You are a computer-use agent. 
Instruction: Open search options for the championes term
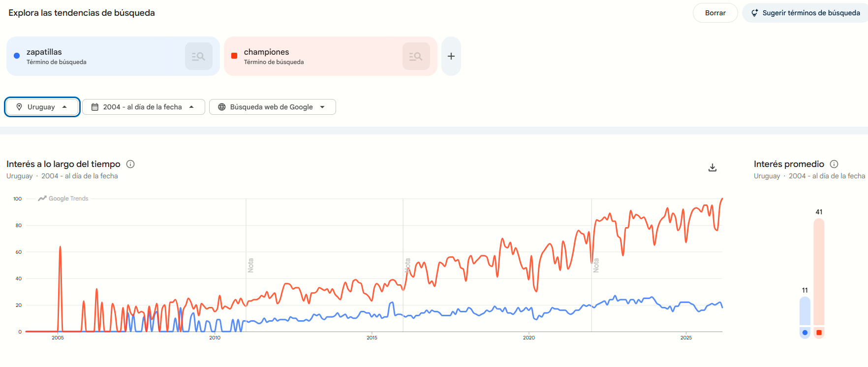[416, 56]
